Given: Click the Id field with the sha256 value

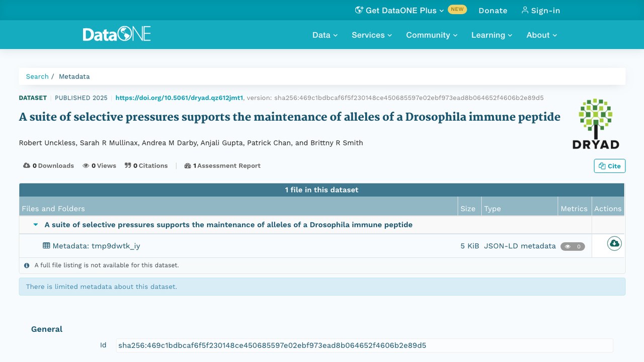Looking at the screenshot, I should pos(364,345).
